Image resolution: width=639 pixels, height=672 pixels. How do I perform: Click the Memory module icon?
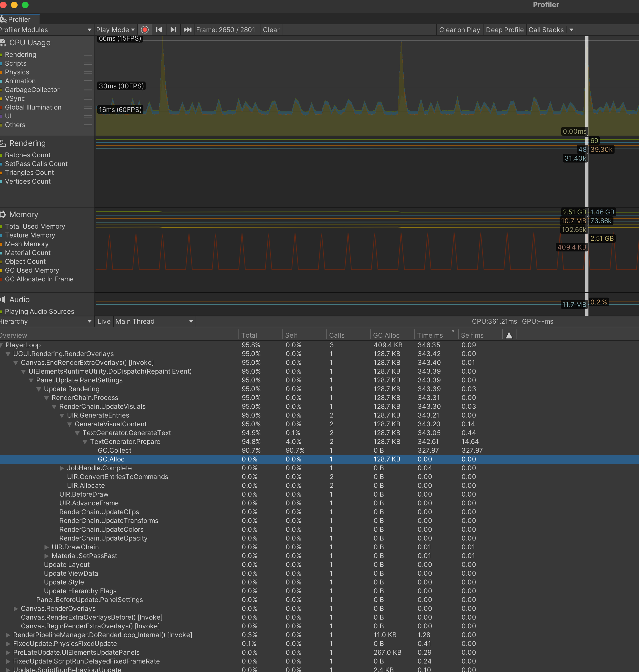coord(3,214)
